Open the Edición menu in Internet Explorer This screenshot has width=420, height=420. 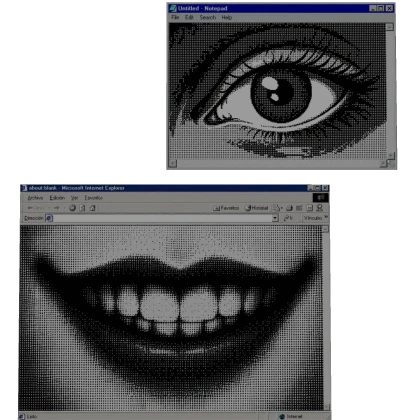point(57,198)
